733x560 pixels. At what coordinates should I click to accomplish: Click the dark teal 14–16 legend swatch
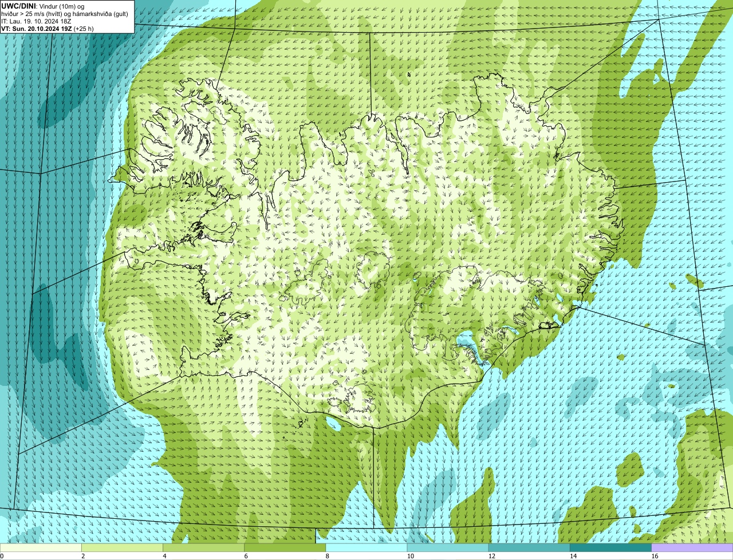[610, 547]
